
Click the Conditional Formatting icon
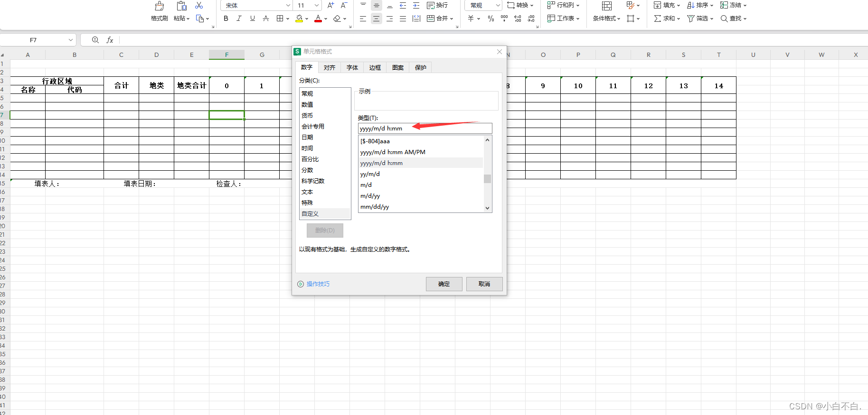[607, 6]
